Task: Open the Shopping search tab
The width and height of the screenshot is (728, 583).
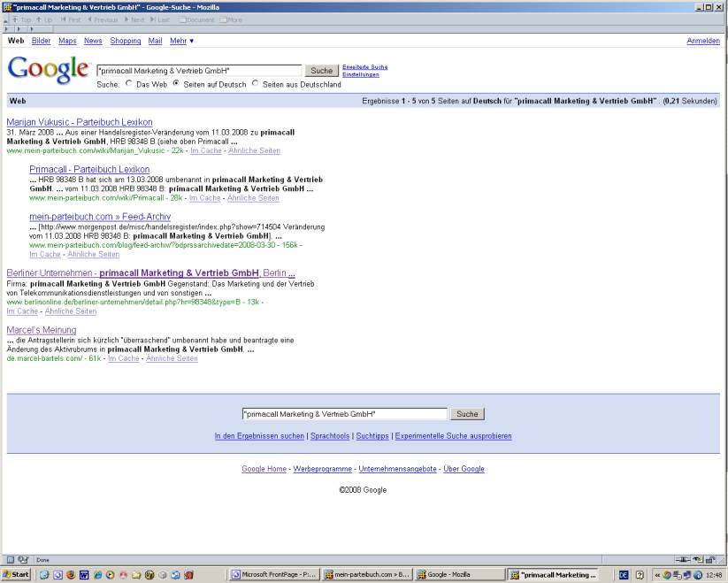Action: point(126,41)
